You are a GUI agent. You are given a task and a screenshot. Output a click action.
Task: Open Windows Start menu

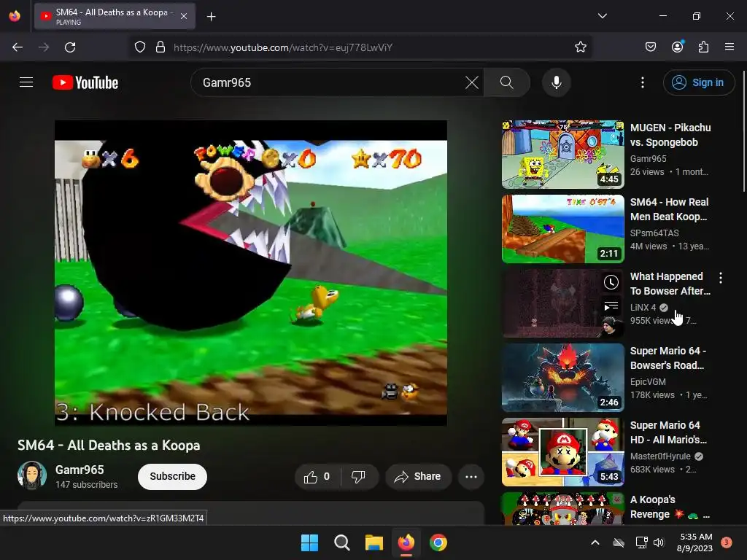click(x=309, y=542)
